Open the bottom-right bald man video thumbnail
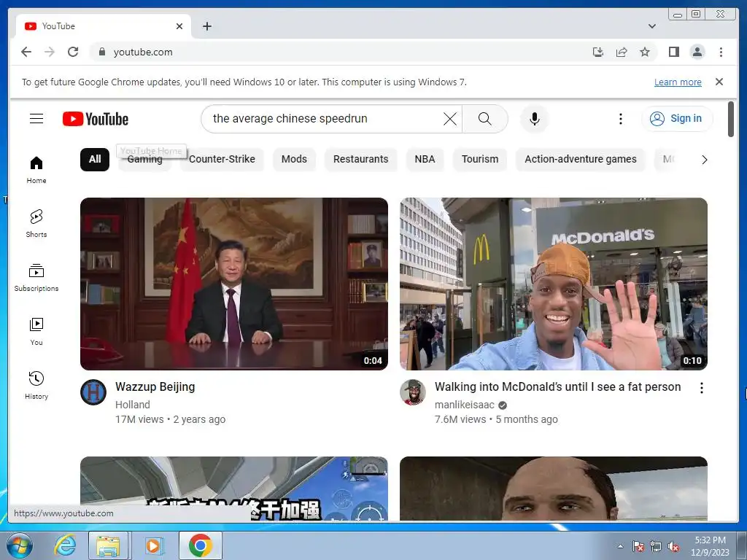The width and height of the screenshot is (747, 560). tap(554, 489)
